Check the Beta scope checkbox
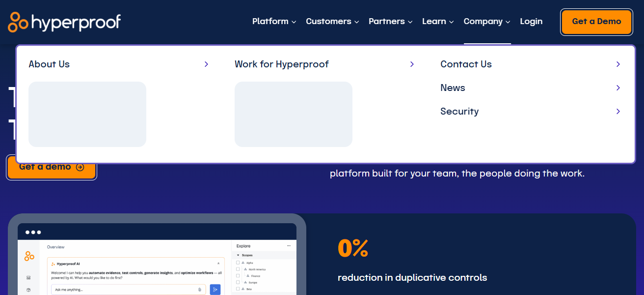 (x=238, y=289)
